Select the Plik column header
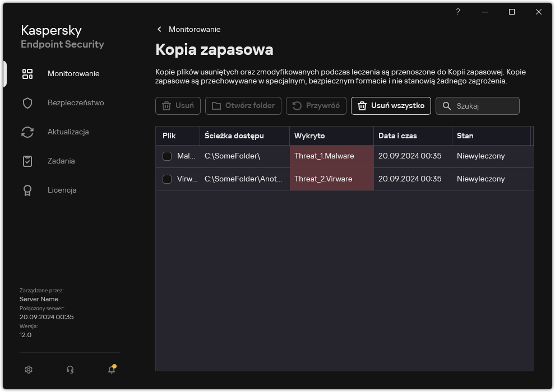 coord(177,136)
